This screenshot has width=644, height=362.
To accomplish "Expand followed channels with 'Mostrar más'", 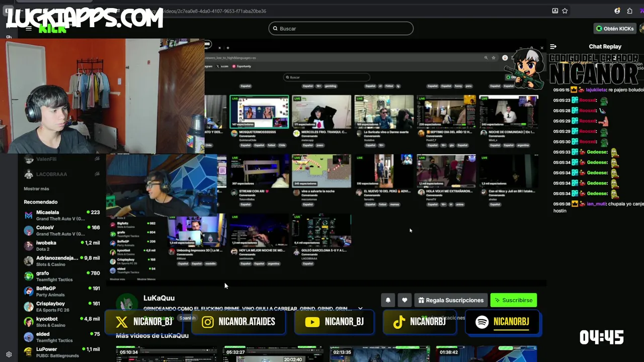I will (36, 189).
